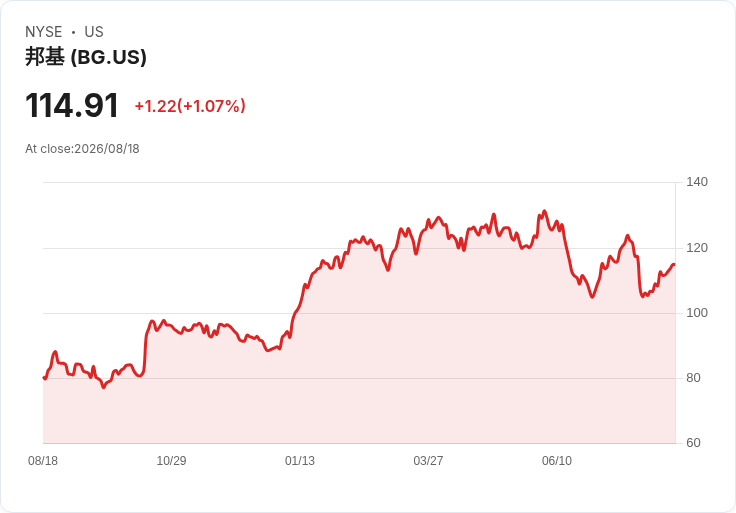Click the endpoint of the red price line
Viewport: 736px width, 513px height.
675,265
